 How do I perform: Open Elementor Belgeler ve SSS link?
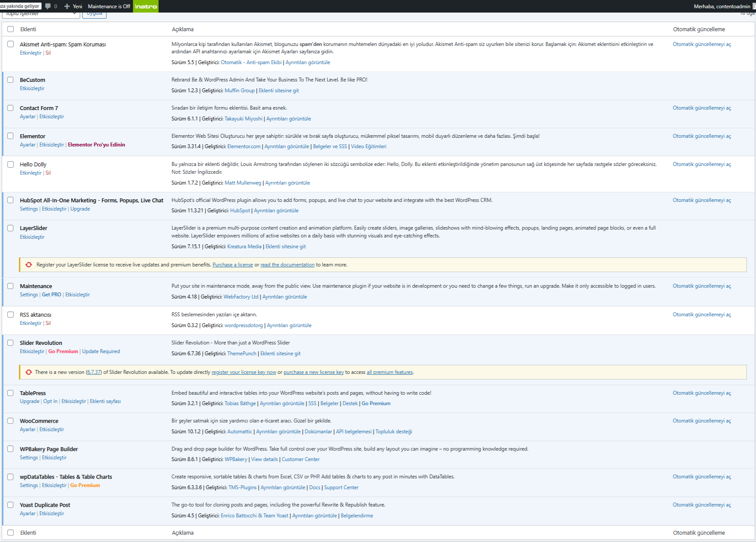[x=330, y=146]
